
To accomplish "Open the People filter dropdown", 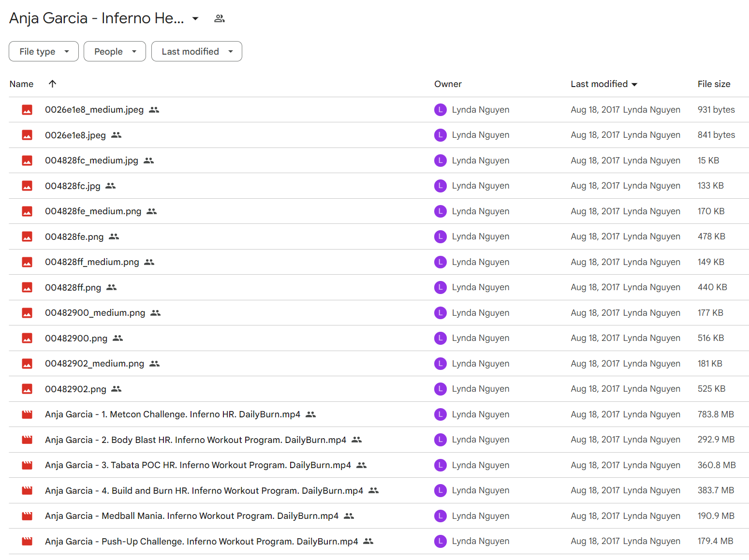I will point(115,51).
